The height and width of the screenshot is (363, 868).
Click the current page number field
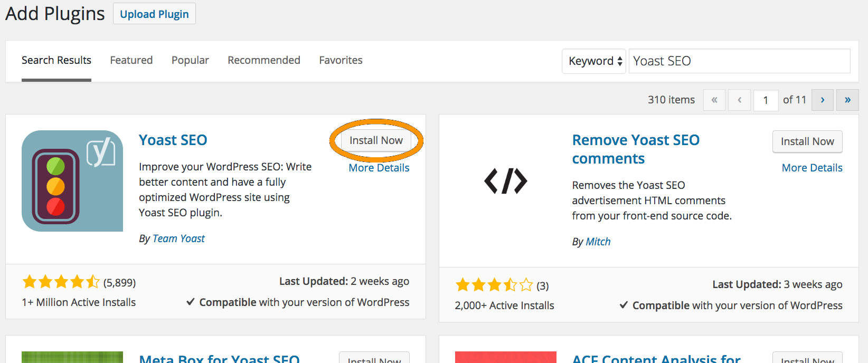pos(766,100)
